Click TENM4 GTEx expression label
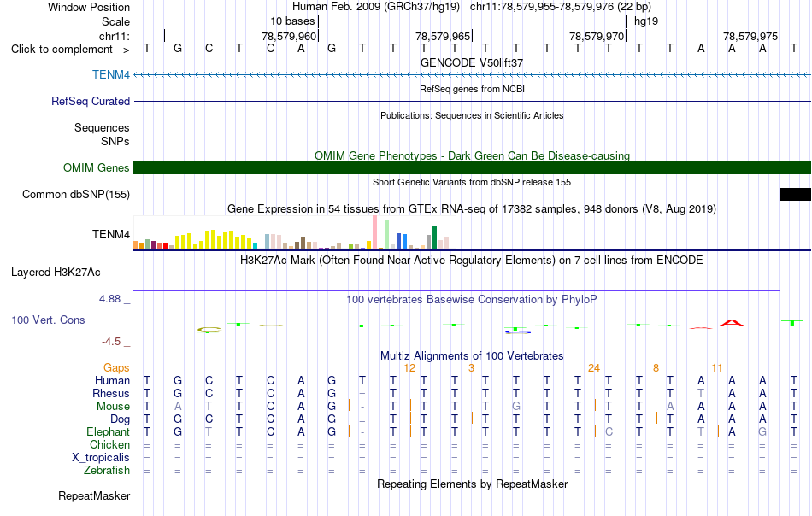 click(111, 234)
